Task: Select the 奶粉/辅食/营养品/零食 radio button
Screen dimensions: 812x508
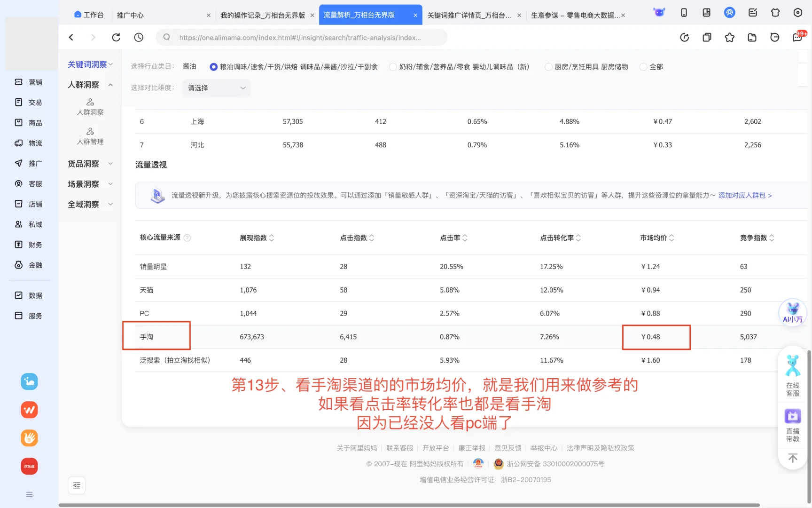Action: [x=393, y=67]
